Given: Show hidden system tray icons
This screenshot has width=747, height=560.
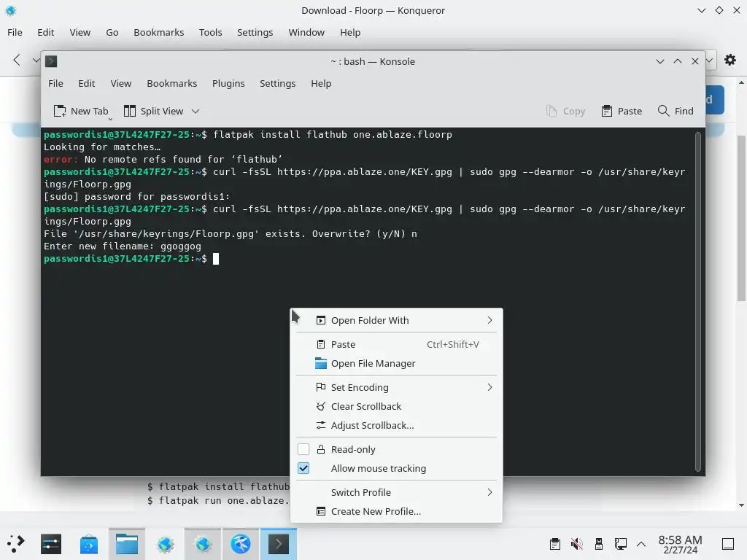Looking at the screenshot, I should (x=641, y=544).
